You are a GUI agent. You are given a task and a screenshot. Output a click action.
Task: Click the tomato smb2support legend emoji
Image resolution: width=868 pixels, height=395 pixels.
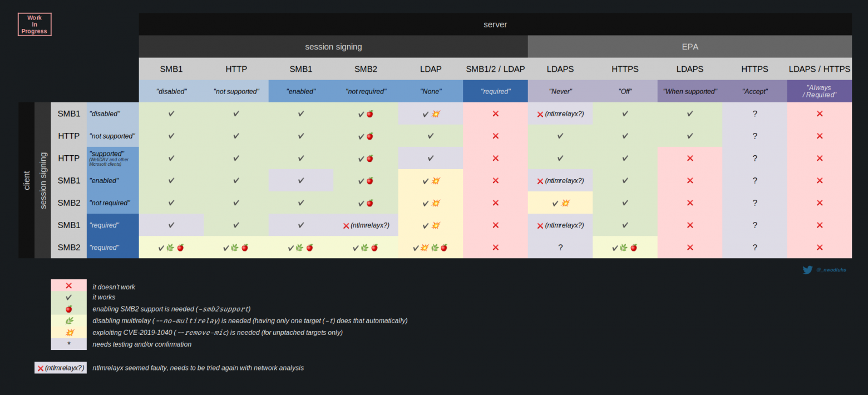click(x=68, y=309)
